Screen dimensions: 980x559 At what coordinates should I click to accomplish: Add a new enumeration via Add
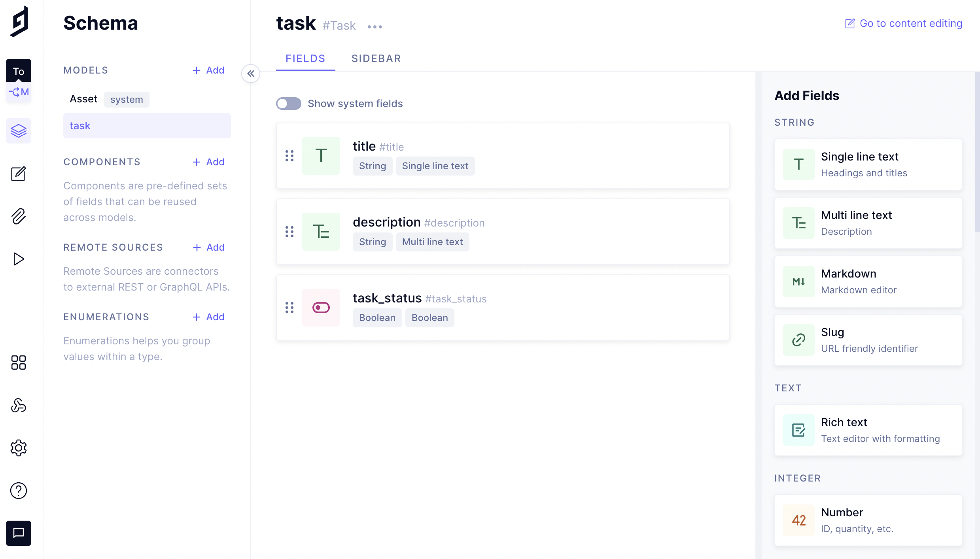click(x=208, y=317)
